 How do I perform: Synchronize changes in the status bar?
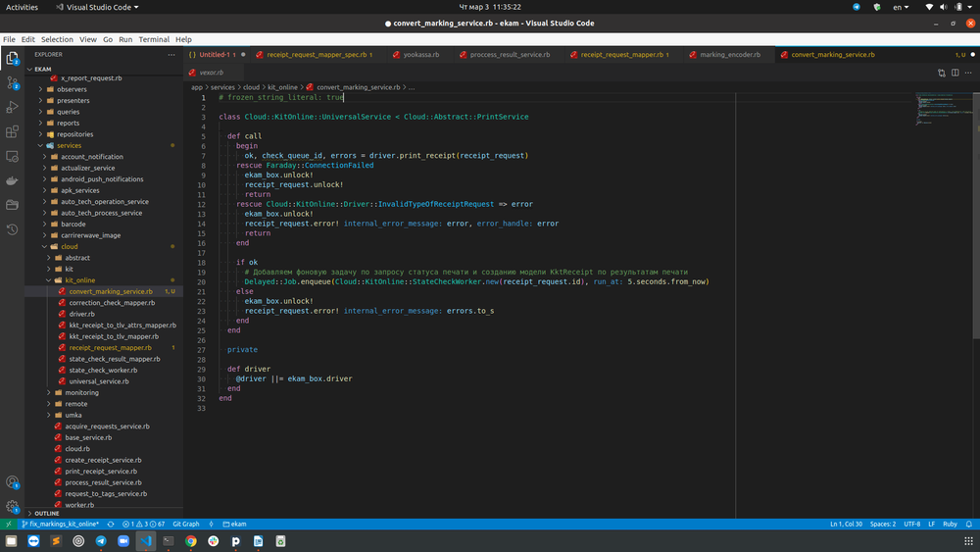point(111,525)
